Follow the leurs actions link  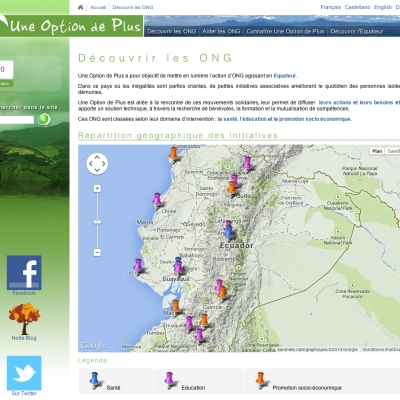point(335,103)
